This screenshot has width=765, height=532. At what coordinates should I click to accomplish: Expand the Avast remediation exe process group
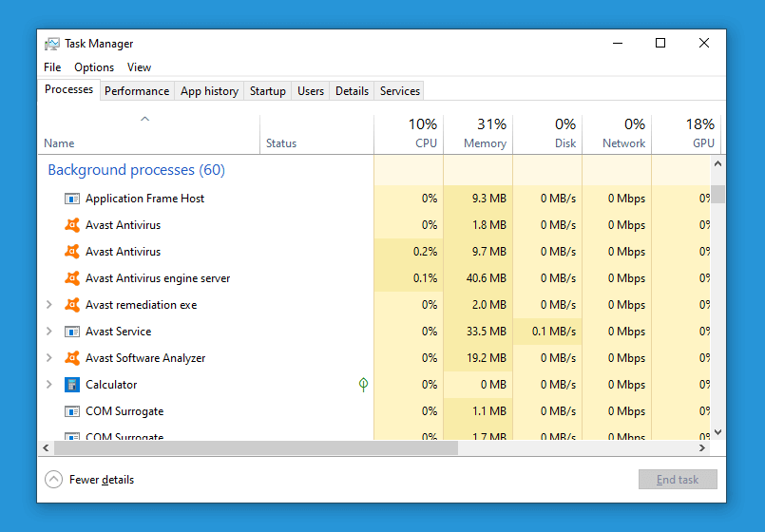click(x=49, y=305)
